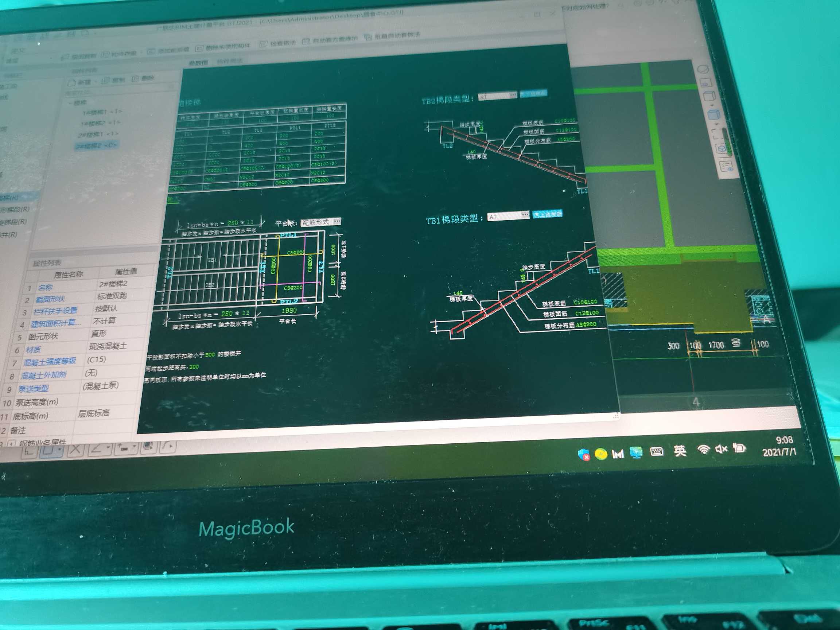Click the 3D rotate cube icon on right toolbar

pos(722,149)
